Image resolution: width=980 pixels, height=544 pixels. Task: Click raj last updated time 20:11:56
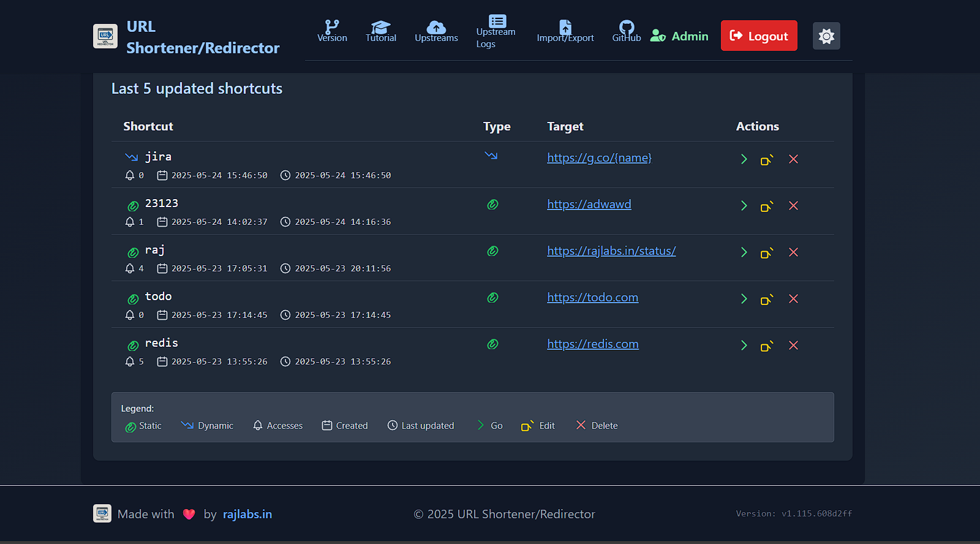(x=371, y=268)
